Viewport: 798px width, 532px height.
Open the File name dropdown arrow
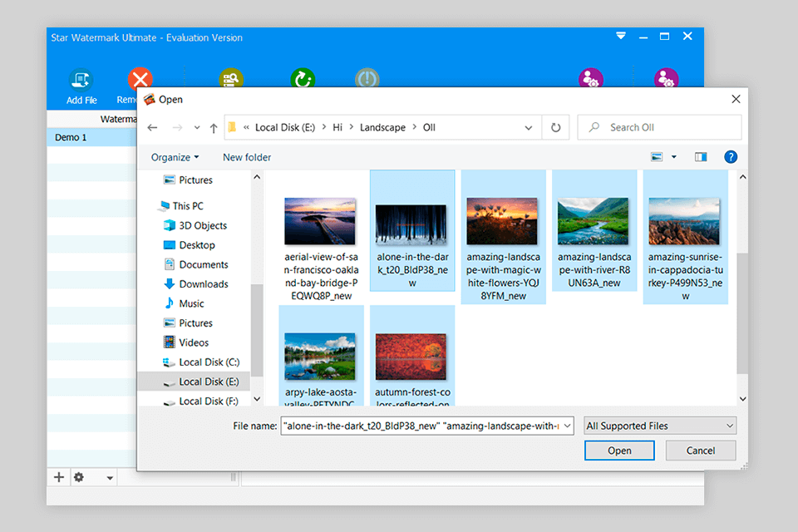[568, 426]
